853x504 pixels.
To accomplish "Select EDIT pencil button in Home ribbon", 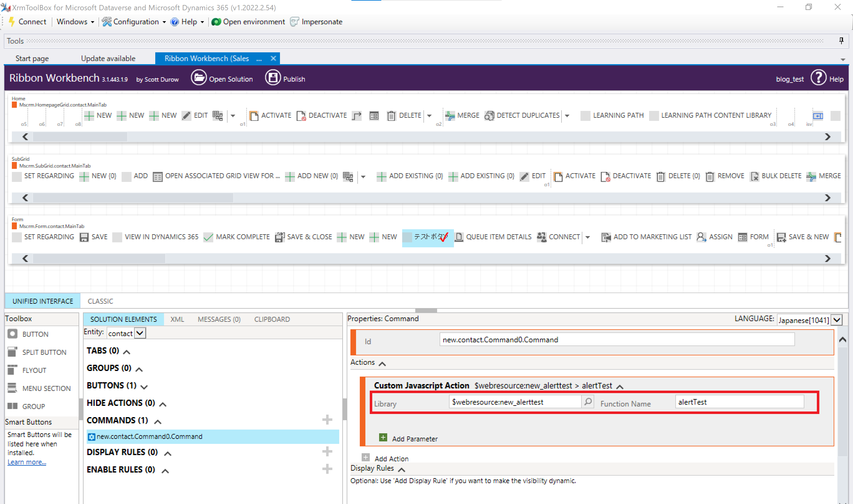I will [195, 116].
